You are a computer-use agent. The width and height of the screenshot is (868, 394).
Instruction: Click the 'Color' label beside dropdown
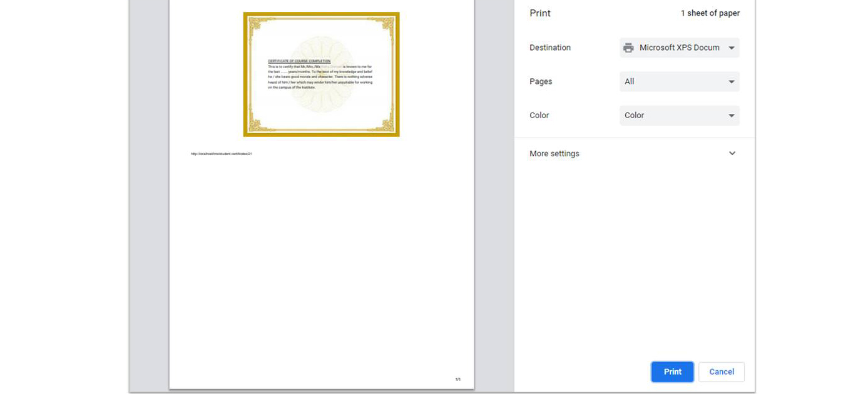(539, 115)
